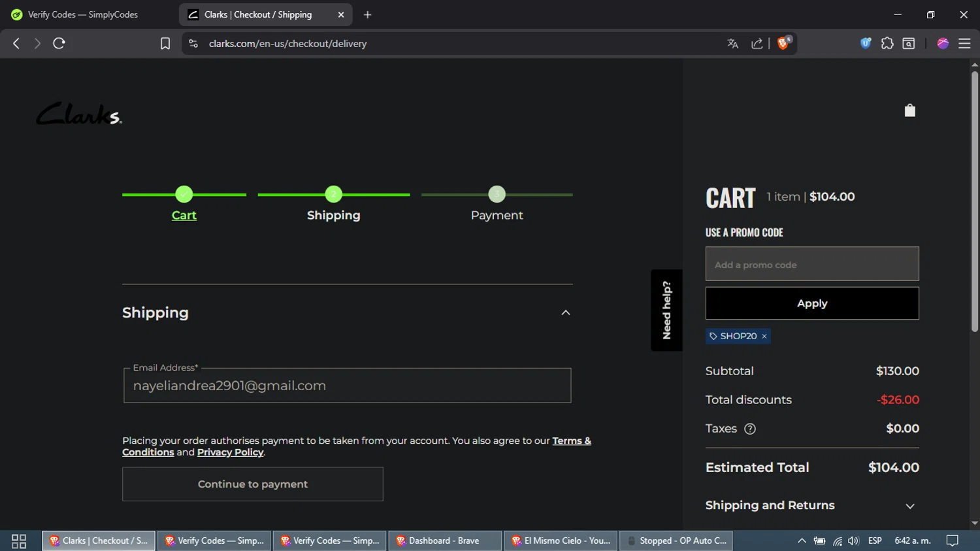Open Brave Shields lion icon
The width and height of the screenshot is (980, 551).
point(783,43)
